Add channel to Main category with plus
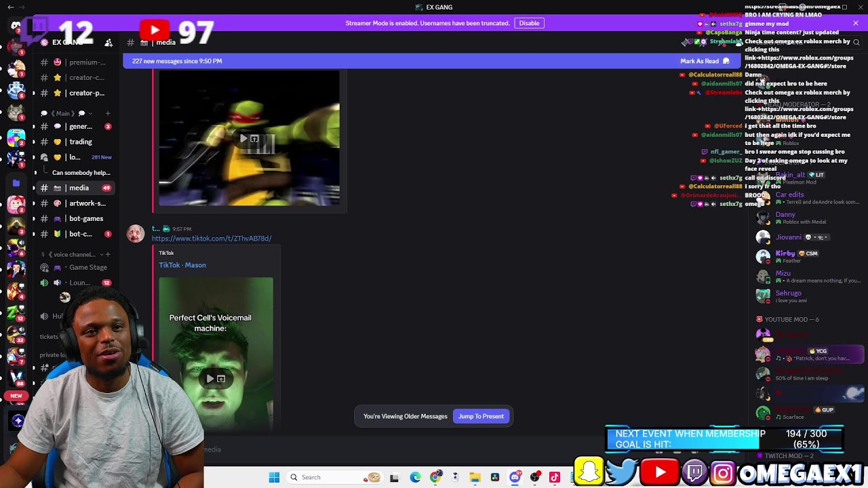The width and height of the screenshot is (868, 488). (108, 113)
